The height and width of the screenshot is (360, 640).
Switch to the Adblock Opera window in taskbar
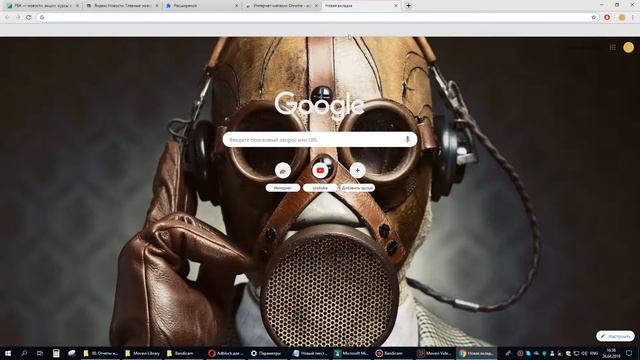[x=226, y=353]
